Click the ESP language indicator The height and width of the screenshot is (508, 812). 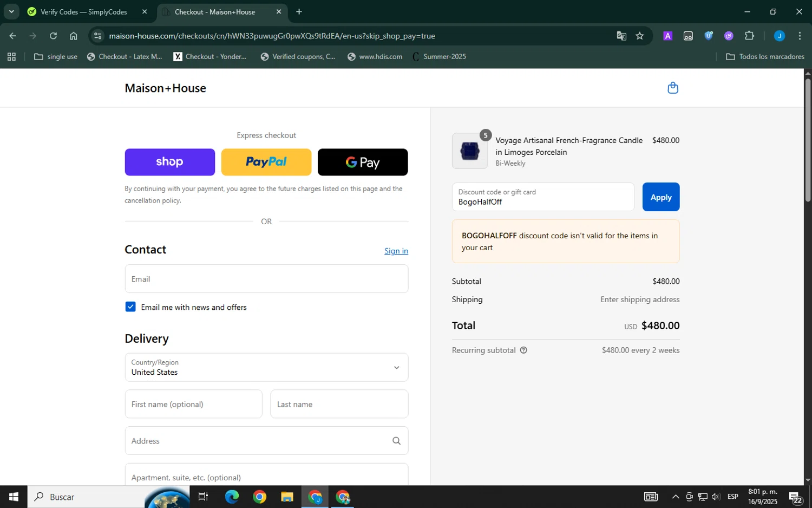tap(733, 497)
